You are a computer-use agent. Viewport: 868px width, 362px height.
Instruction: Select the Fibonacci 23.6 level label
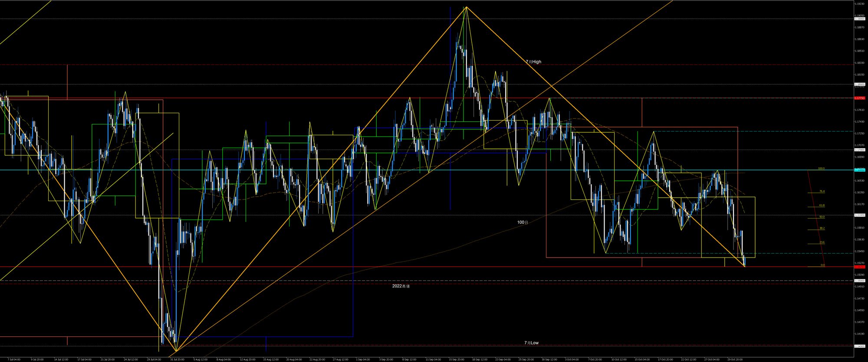(x=822, y=242)
